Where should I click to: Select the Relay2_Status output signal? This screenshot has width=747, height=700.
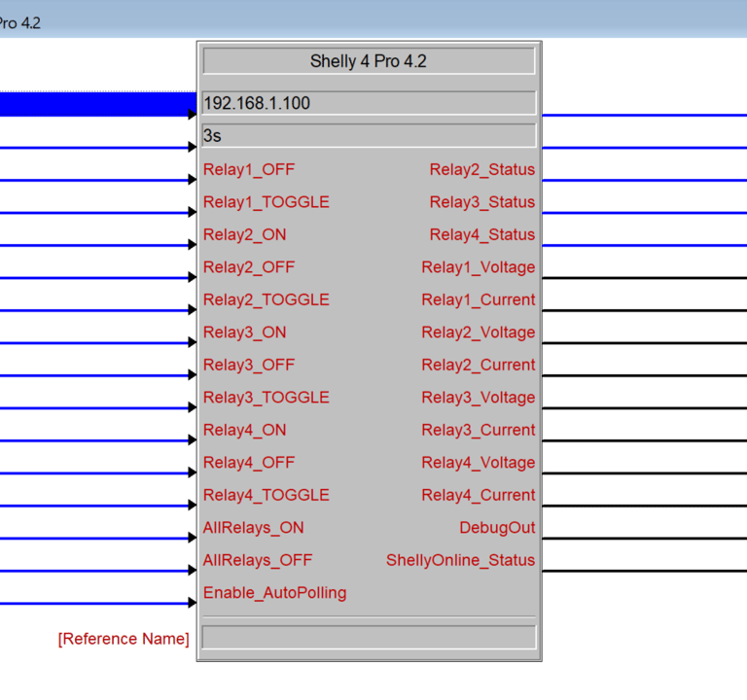click(x=482, y=169)
